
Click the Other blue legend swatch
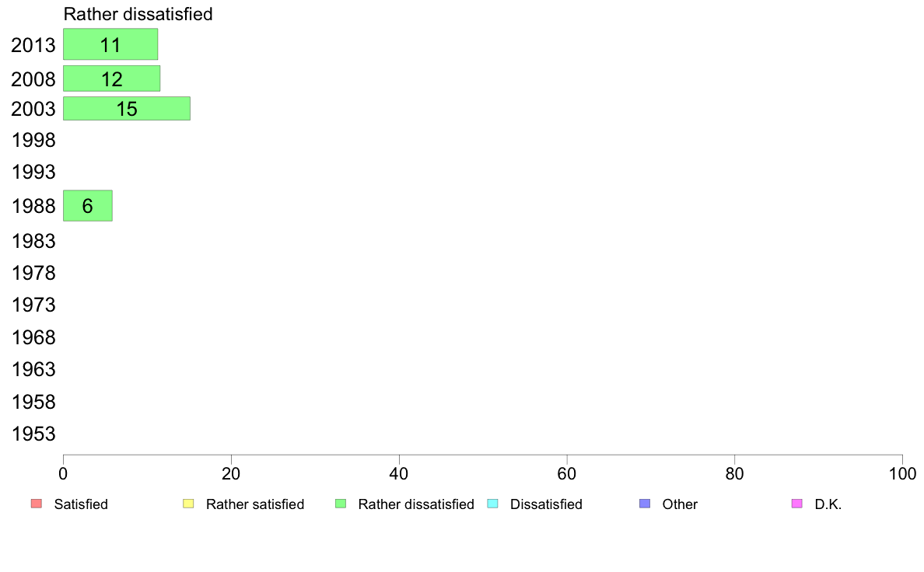point(645,504)
